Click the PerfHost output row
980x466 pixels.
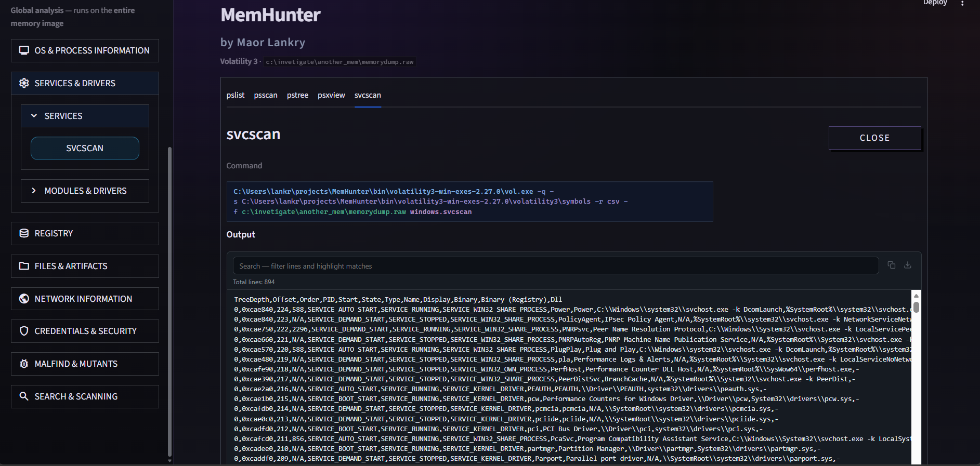[546, 369]
